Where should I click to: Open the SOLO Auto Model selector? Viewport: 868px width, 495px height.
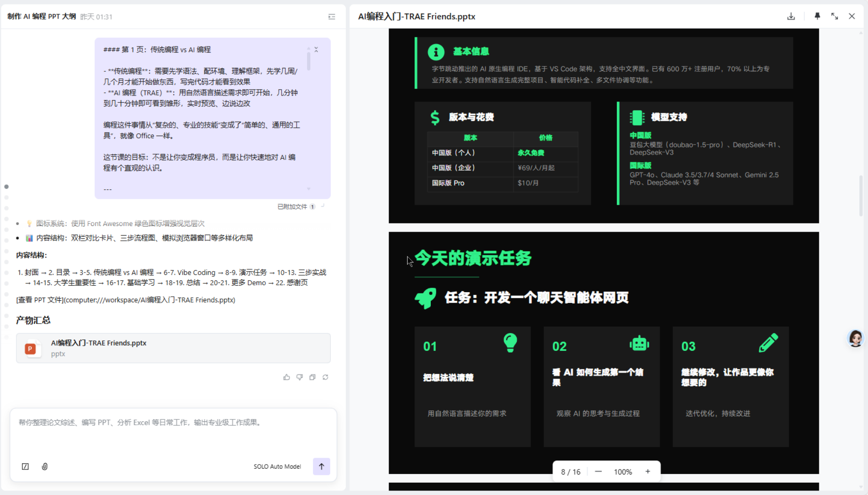[x=277, y=466]
